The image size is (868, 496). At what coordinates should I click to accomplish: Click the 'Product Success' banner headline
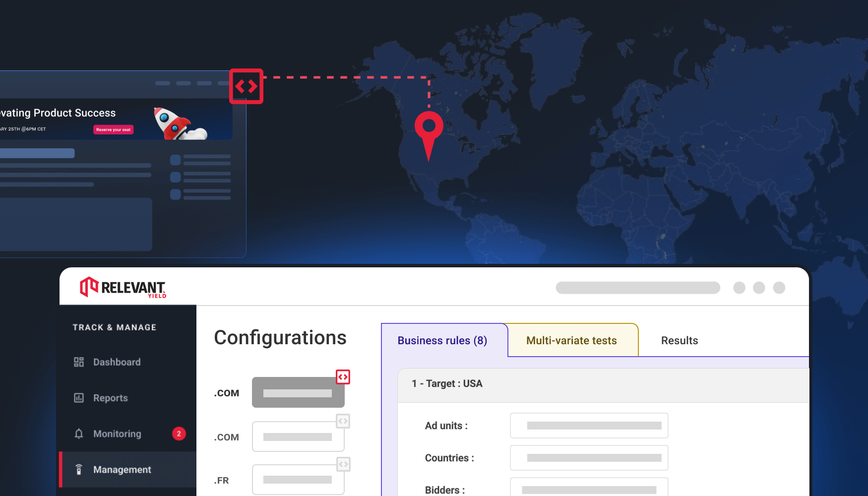[74, 113]
